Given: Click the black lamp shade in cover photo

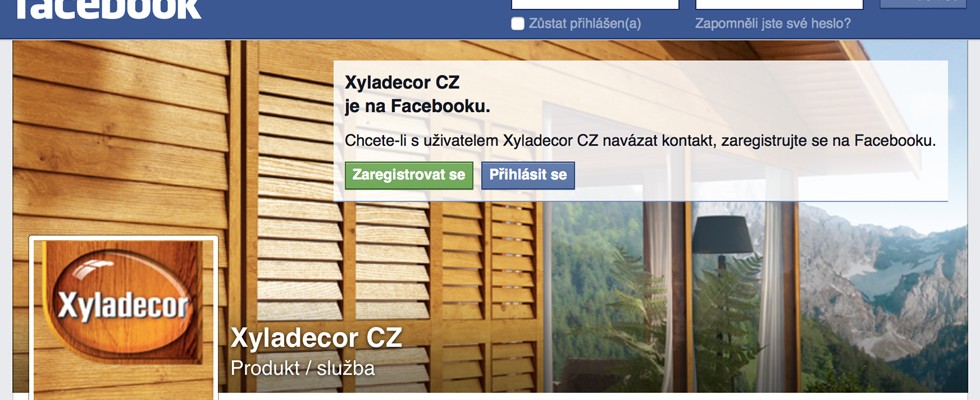Looking at the screenshot, I should click(722, 234).
